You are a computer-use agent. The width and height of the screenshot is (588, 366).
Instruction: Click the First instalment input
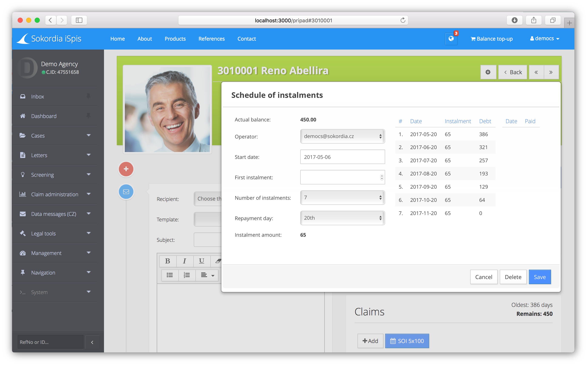[342, 177]
